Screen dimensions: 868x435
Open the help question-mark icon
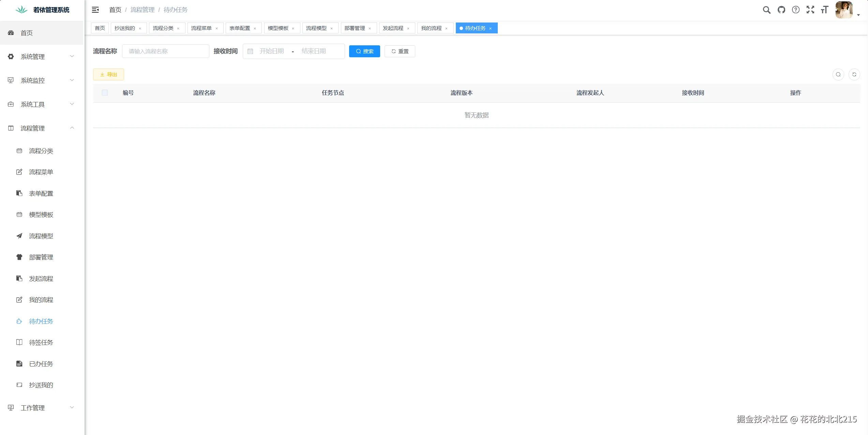[x=796, y=10]
